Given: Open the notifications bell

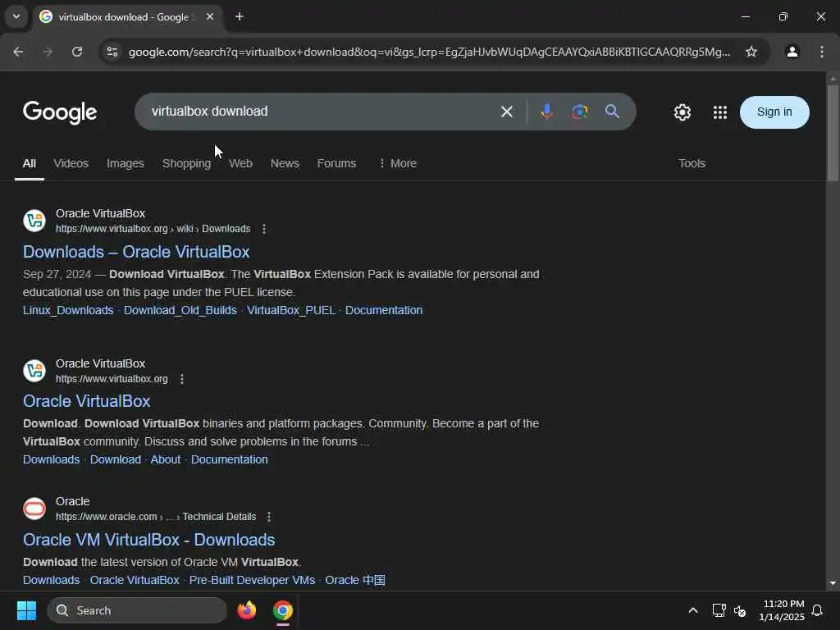Looking at the screenshot, I should point(817,610).
